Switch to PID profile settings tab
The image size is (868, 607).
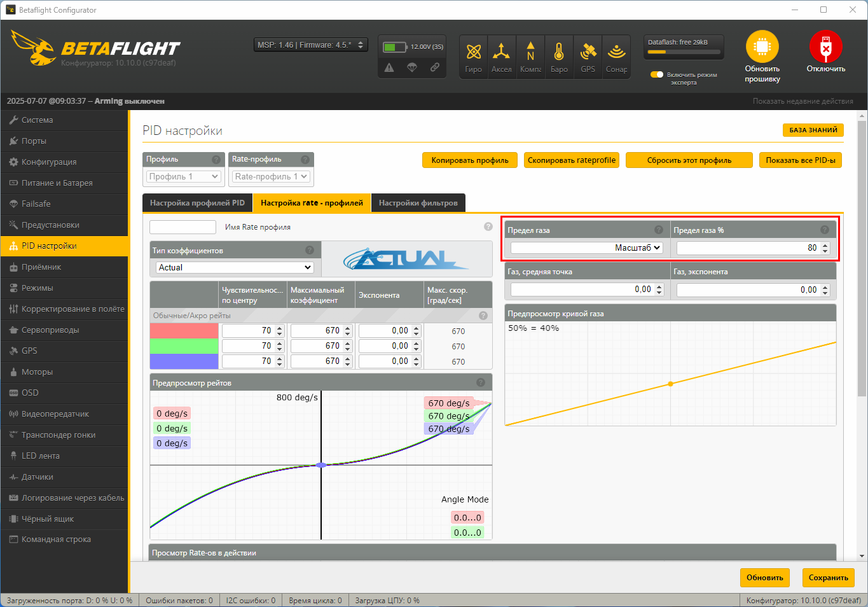click(x=197, y=203)
